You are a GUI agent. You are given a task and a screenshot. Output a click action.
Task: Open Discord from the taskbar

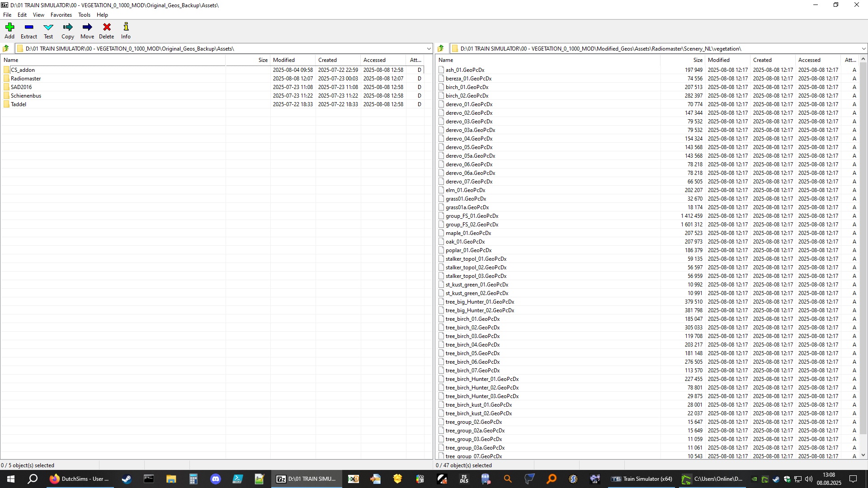tap(216, 479)
